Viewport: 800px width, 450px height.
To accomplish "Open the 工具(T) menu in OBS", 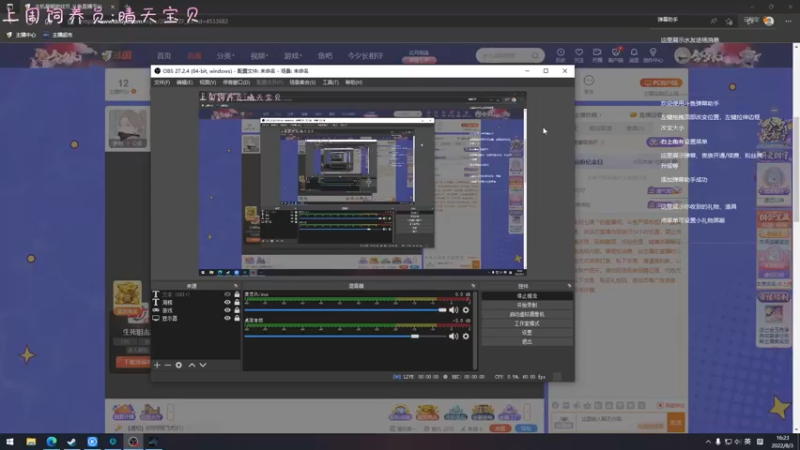I will (x=330, y=82).
